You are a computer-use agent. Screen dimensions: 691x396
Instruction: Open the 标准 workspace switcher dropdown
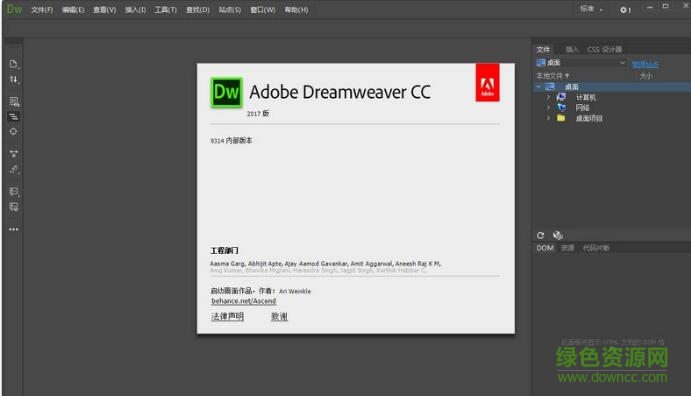591,9
